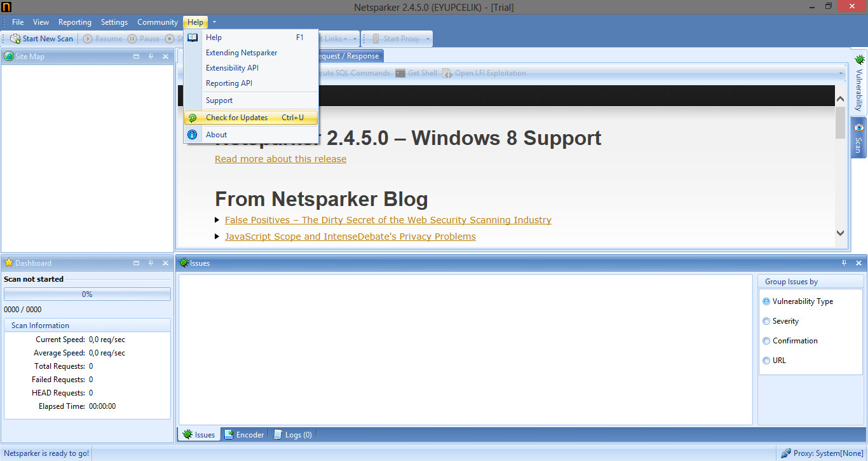Close the Site Map panel
Screen dimensions: 868x461
[166, 57]
